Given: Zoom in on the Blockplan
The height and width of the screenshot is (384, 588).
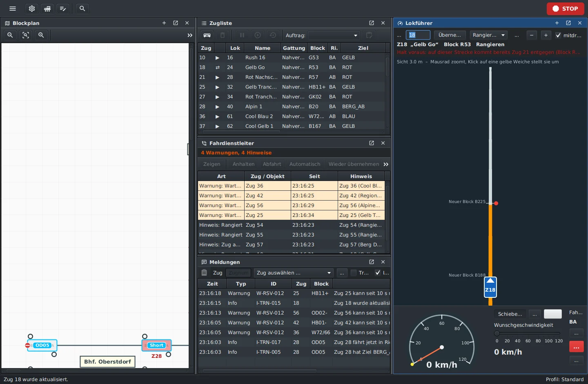Looking at the screenshot, I should click(41, 35).
